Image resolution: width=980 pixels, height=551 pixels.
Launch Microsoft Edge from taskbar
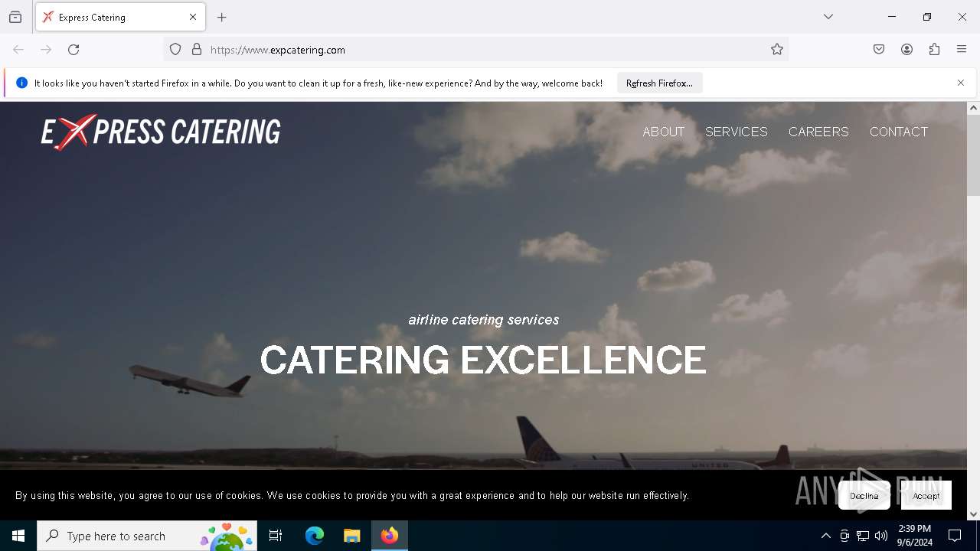(x=315, y=536)
